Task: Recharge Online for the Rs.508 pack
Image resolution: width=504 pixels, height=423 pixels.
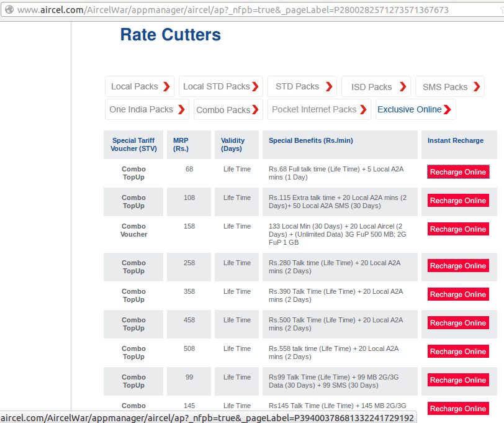Action: point(458,352)
